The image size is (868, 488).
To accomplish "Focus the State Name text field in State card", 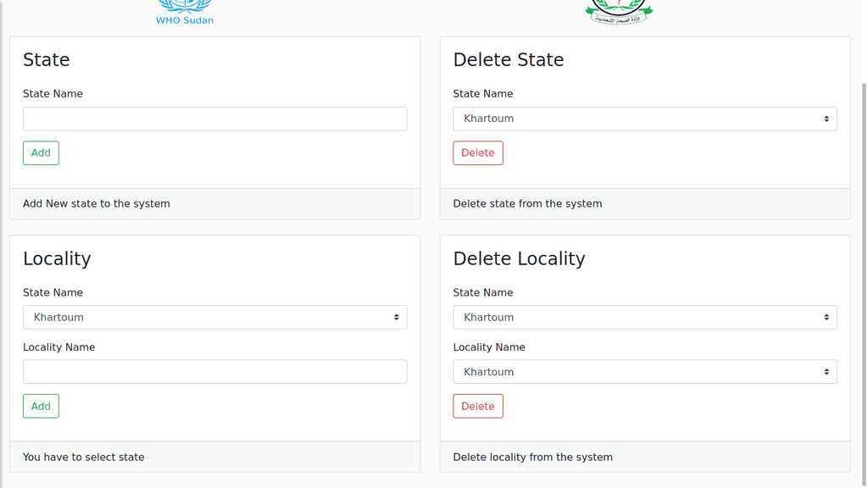I will click(214, 119).
